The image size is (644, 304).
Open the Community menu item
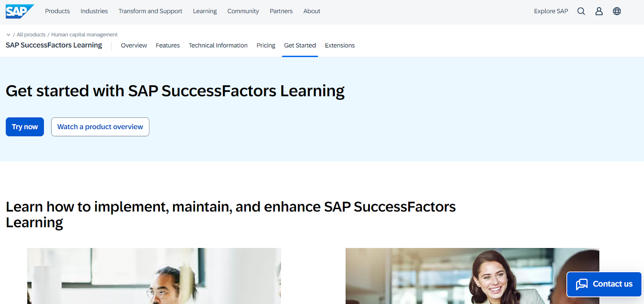[x=243, y=11]
